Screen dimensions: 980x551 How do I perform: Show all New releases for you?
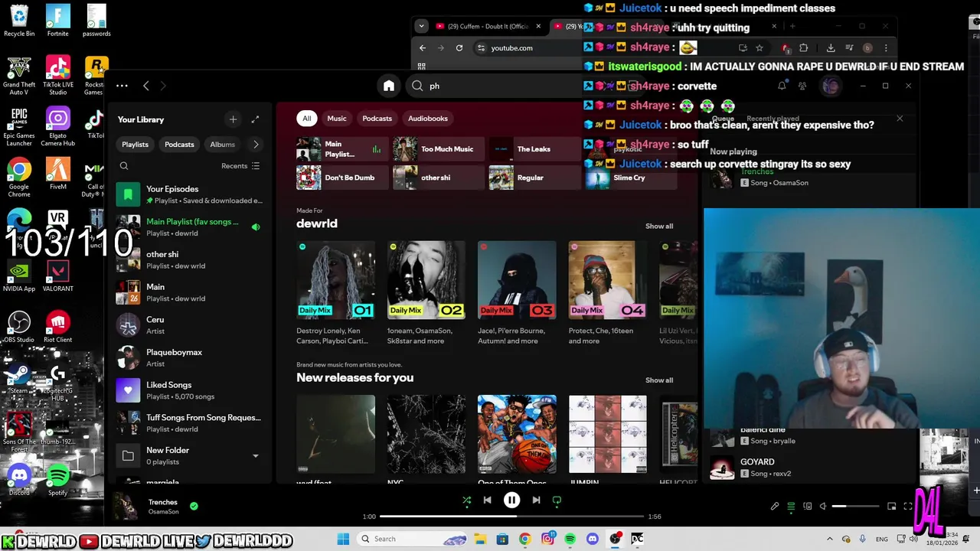(x=659, y=380)
